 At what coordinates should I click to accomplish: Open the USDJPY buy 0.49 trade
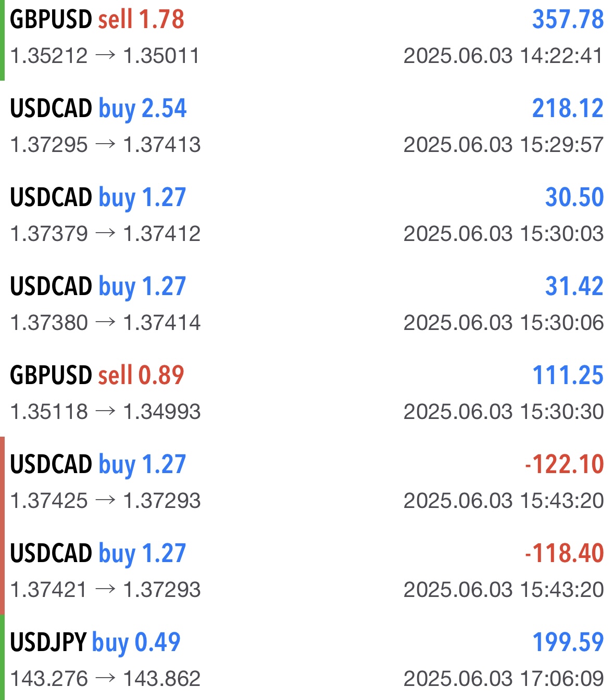pyautogui.click(x=95, y=642)
